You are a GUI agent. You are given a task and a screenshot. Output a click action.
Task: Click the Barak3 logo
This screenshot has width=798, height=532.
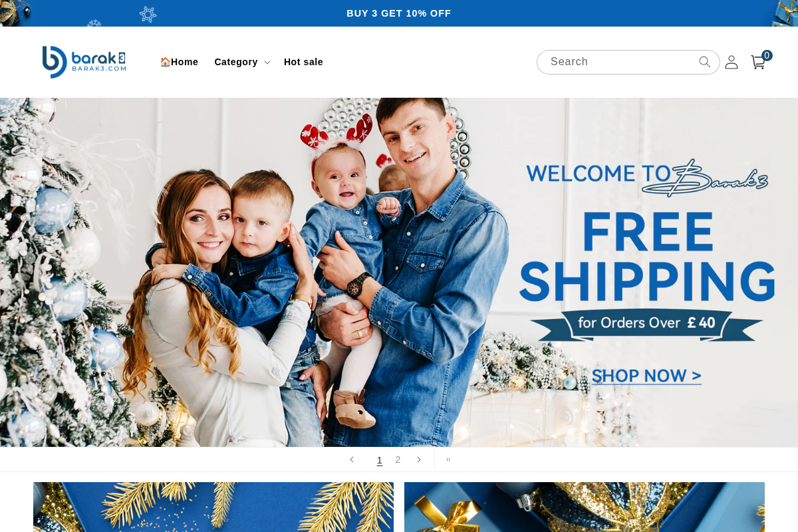click(84, 62)
